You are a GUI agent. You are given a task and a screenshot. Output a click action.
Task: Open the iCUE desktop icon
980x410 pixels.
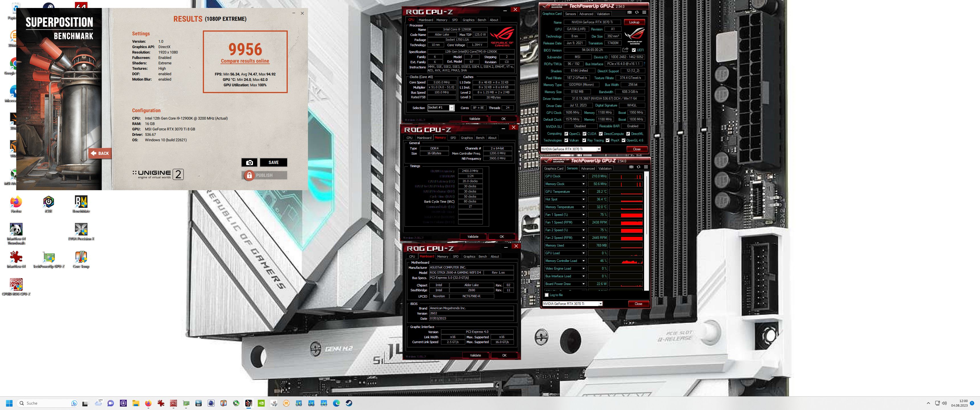tap(48, 204)
